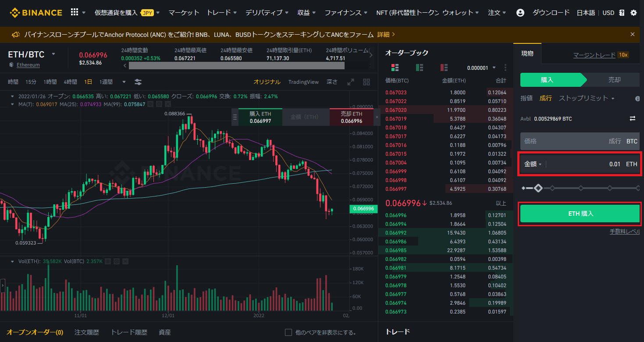
Task: Open the ETH/BTC pair selector dropdown
Action: [53, 54]
